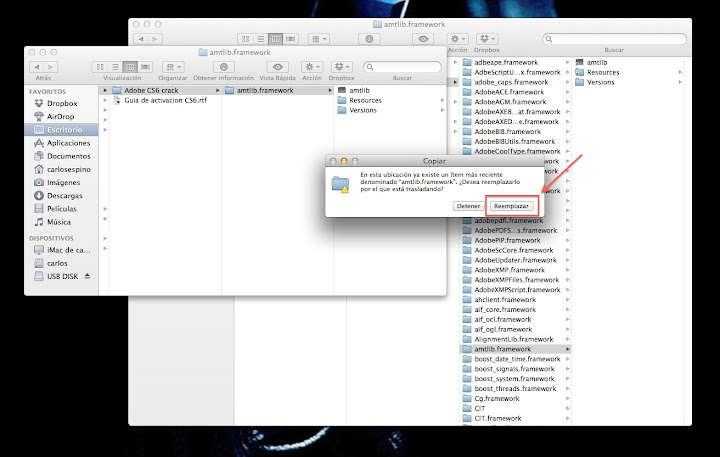
Task: Select amtlib.framework in the rear window list
Action: (515, 349)
